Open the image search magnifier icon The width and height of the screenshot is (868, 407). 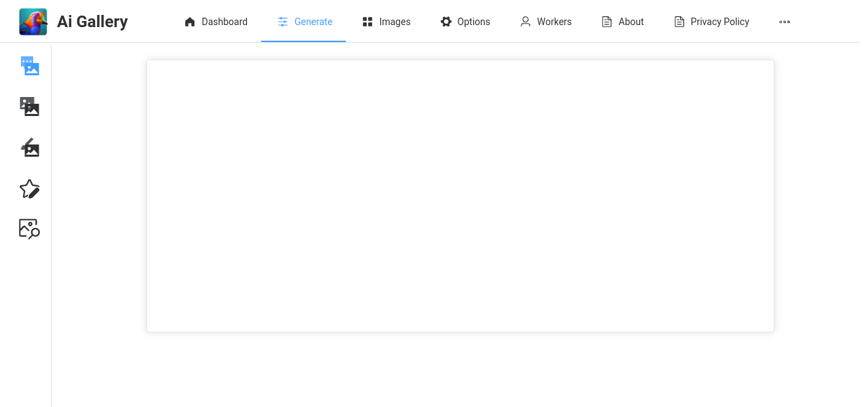click(30, 229)
